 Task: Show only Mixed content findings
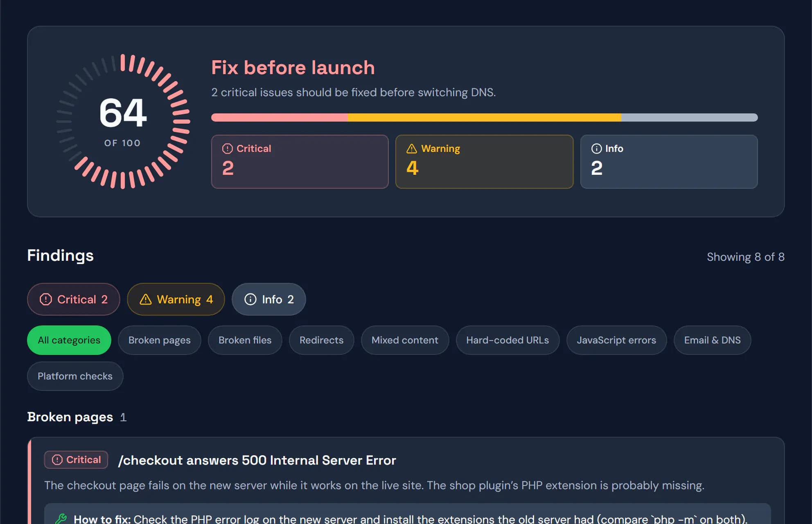pyautogui.click(x=405, y=340)
